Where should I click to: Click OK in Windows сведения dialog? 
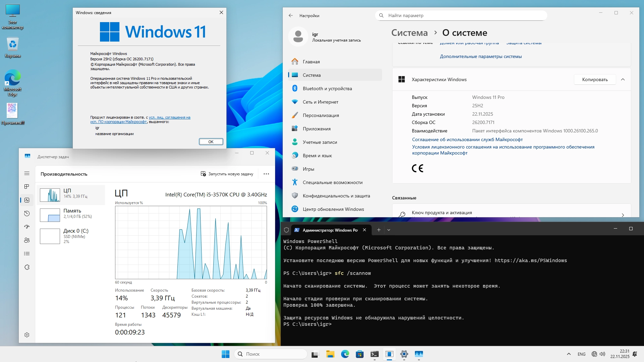click(x=211, y=141)
